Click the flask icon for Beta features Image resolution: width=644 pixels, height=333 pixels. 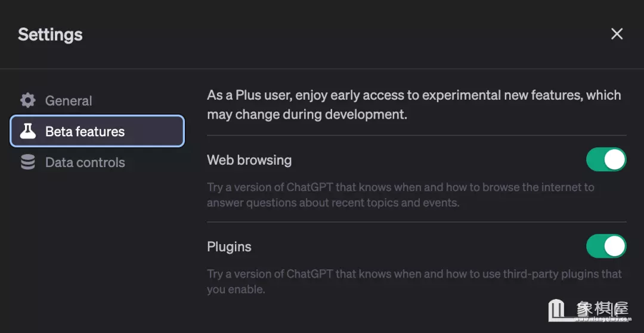28,131
